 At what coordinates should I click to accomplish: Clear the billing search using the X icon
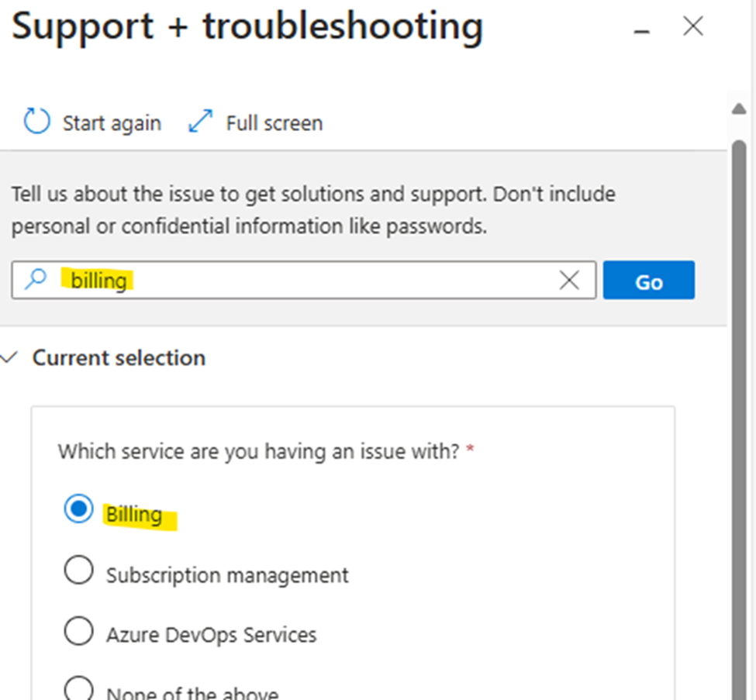pos(570,281)
